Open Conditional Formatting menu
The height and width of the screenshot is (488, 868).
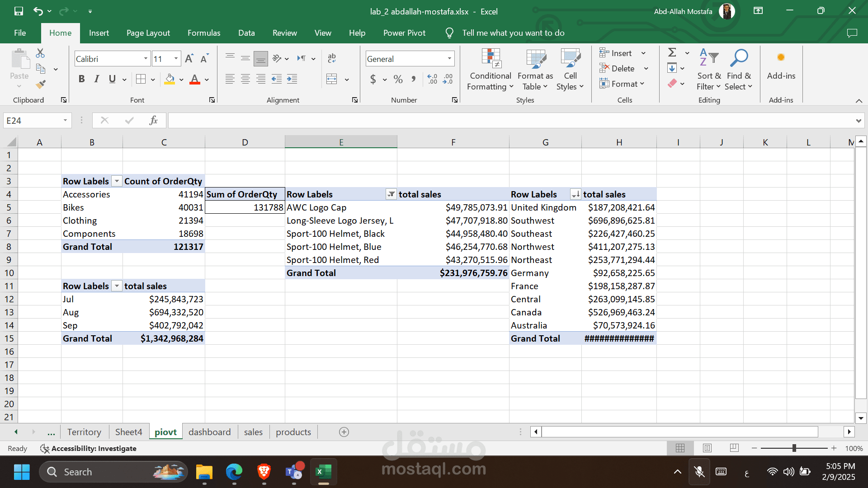(x=491, y=70)
